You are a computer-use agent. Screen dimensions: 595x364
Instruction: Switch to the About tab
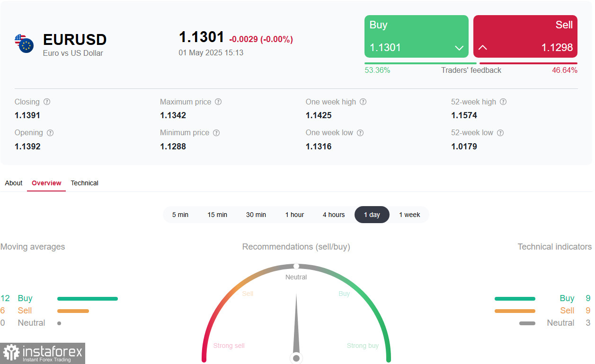point(14,183)
